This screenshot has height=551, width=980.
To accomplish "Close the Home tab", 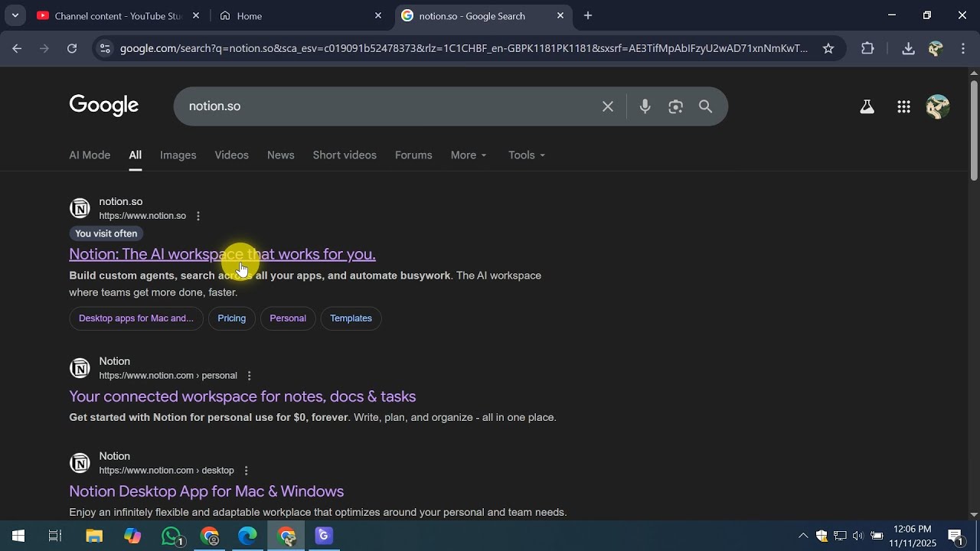I will [x=377, y=15].
